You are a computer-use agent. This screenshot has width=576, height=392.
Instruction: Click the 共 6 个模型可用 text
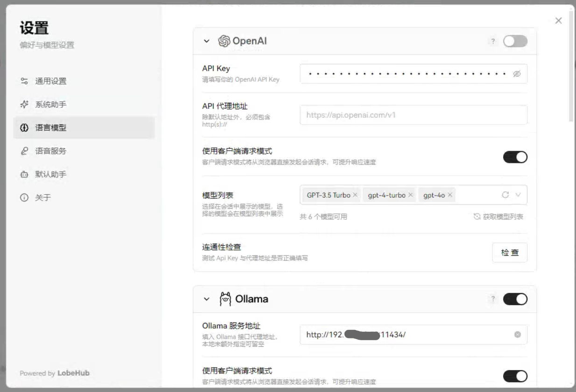pos(323,217)
